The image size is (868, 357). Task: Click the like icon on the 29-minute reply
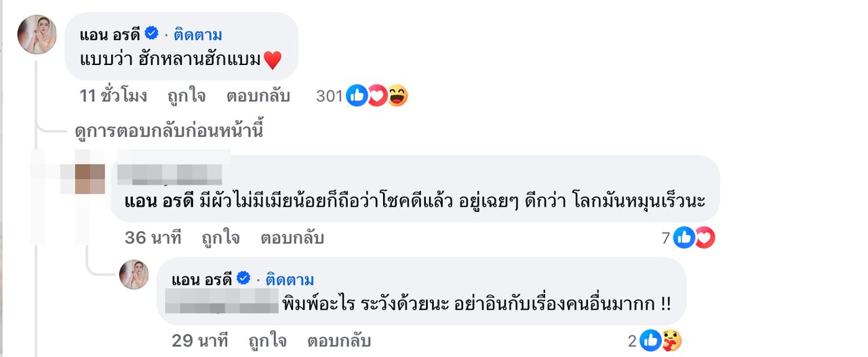pos(650,340)
